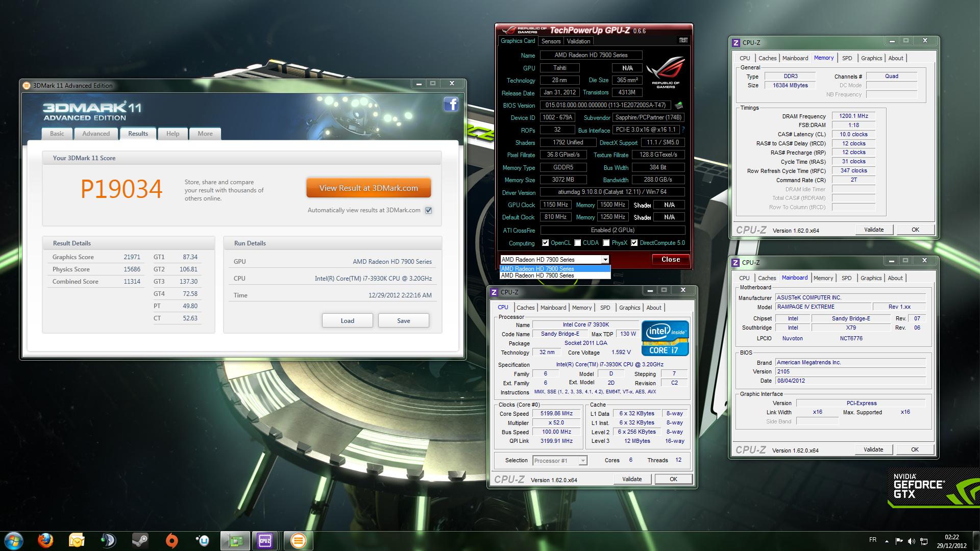Open About tab in CPU-Z processor window
Screen dimensions: 980x551
653,308
